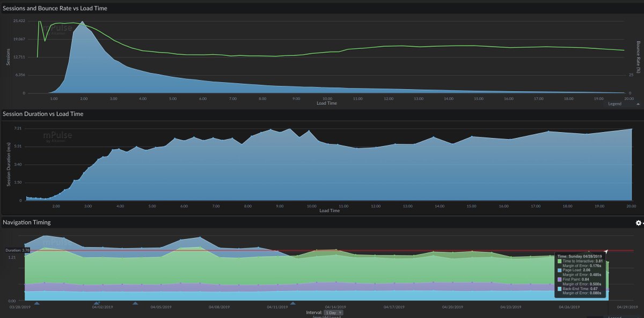This screenshot has height=318, width=644.
Task: Click the 12,711 sessions axis value
Action: point(19,56)
